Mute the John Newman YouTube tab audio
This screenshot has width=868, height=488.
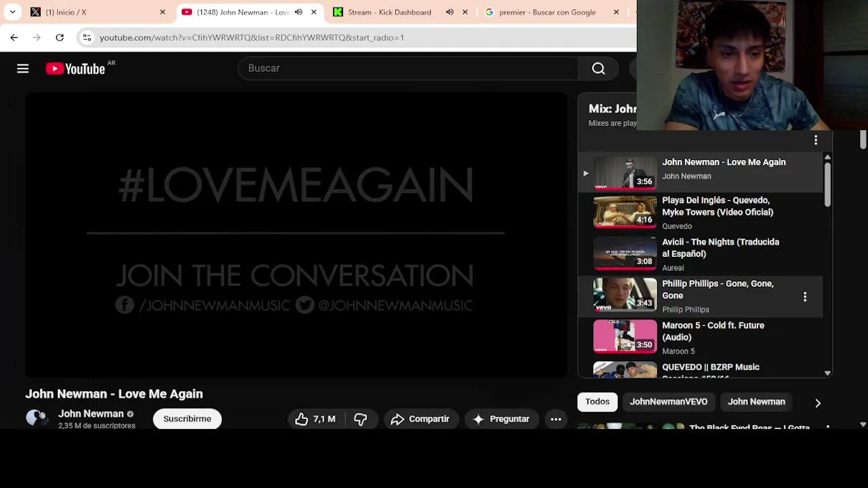coord(298,12)
